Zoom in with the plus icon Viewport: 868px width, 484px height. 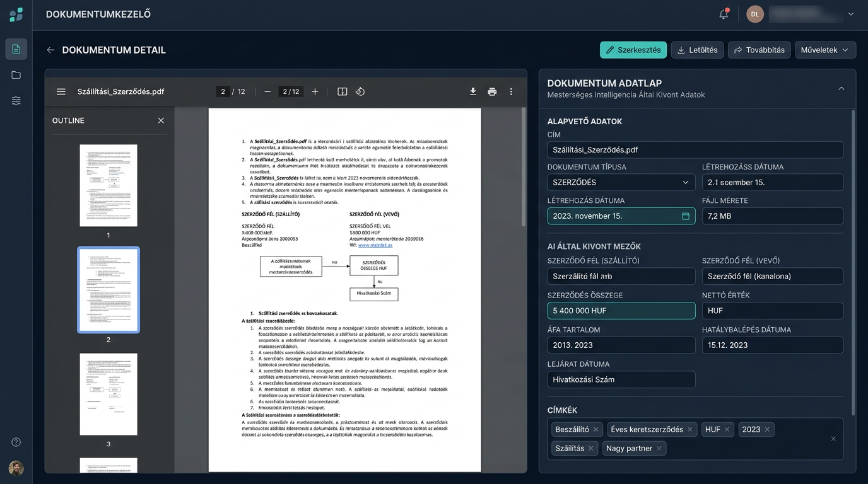click(315, 91)
